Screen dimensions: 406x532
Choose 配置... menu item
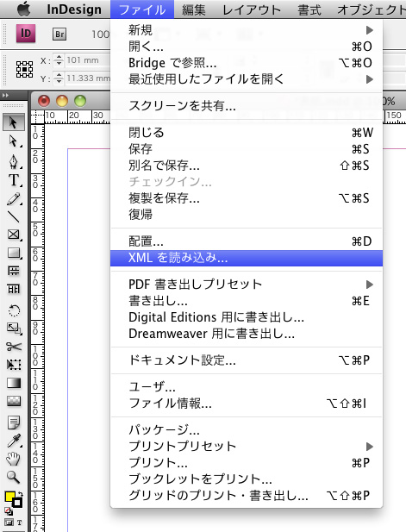pos(247,241)
